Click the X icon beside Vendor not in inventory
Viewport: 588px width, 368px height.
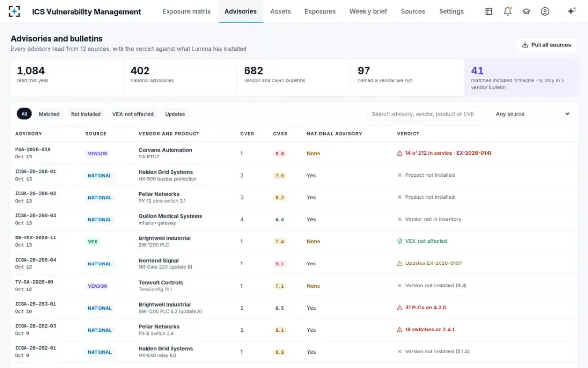(x=400, y=219)
